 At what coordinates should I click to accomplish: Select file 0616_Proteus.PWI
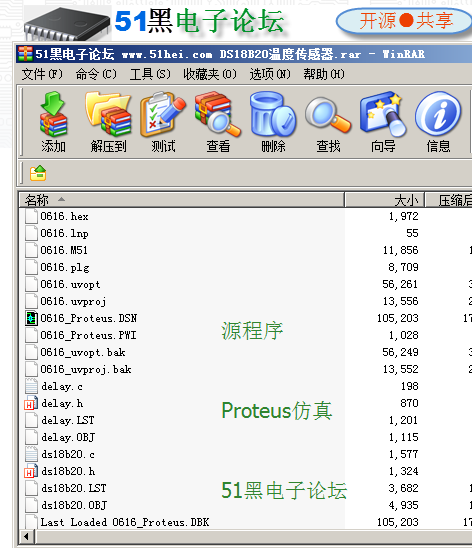[x=88, y=336]
